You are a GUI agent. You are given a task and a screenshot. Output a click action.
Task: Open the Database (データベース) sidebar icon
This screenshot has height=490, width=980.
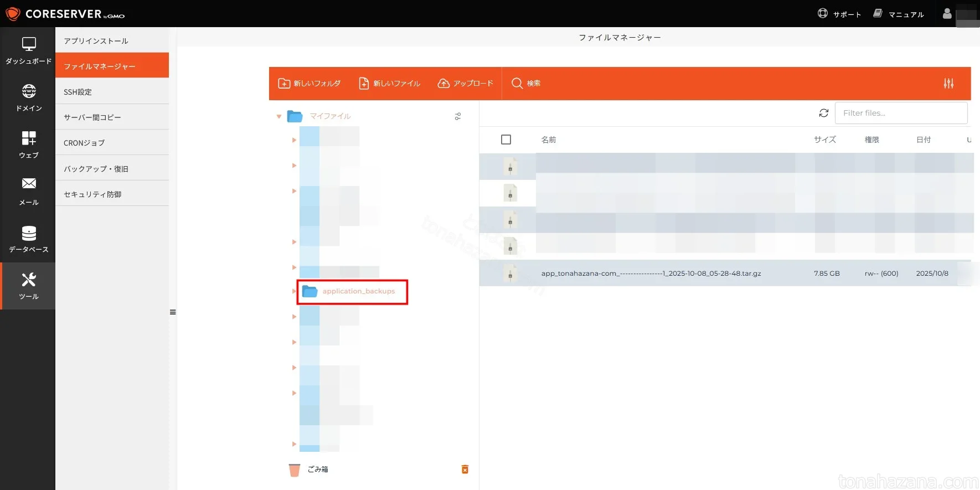point(28,239)
